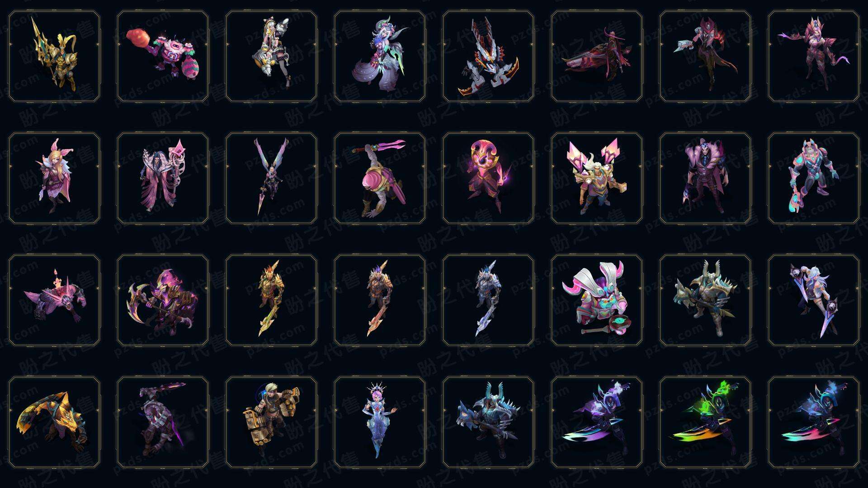Viewport: 868px width, 488px height.
Task: Select the blonde knight with pink crystal wings
Action: pyautogui.click(x=597, y=178)
